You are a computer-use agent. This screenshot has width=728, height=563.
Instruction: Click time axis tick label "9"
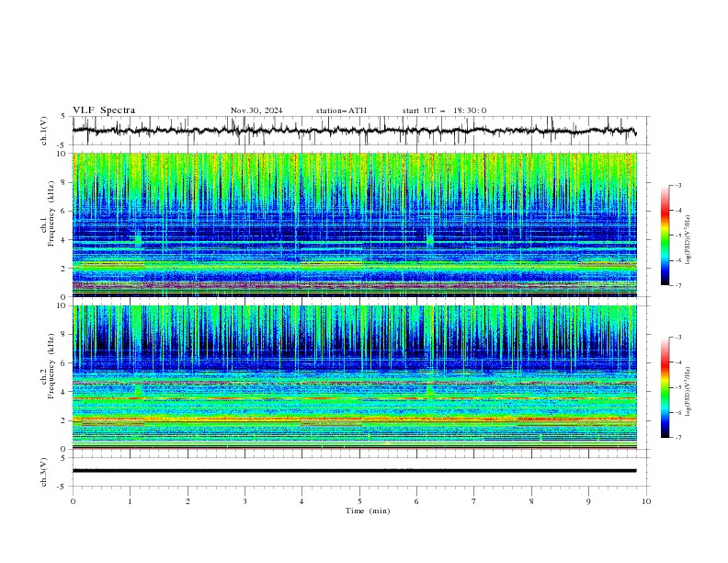[588, 501]
